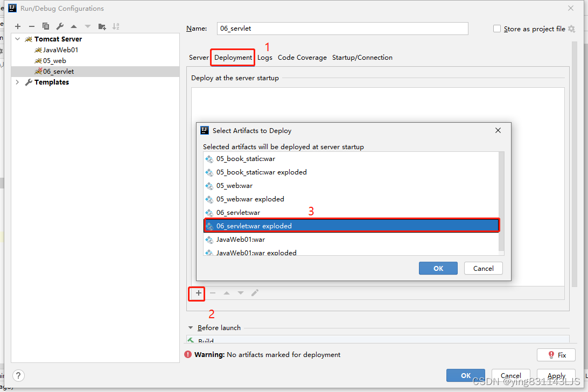Screen dimensions: 588x392
Task: Click the pencil edit artifact icon
Action: click(x=255, y=292)
